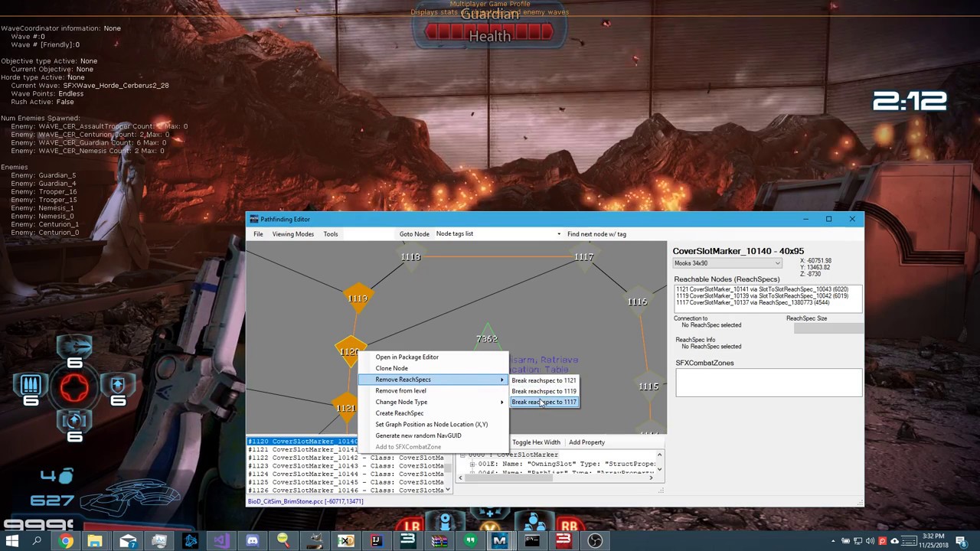
Task: Open the Viewing Modes menu
Action: click(292, 234)
